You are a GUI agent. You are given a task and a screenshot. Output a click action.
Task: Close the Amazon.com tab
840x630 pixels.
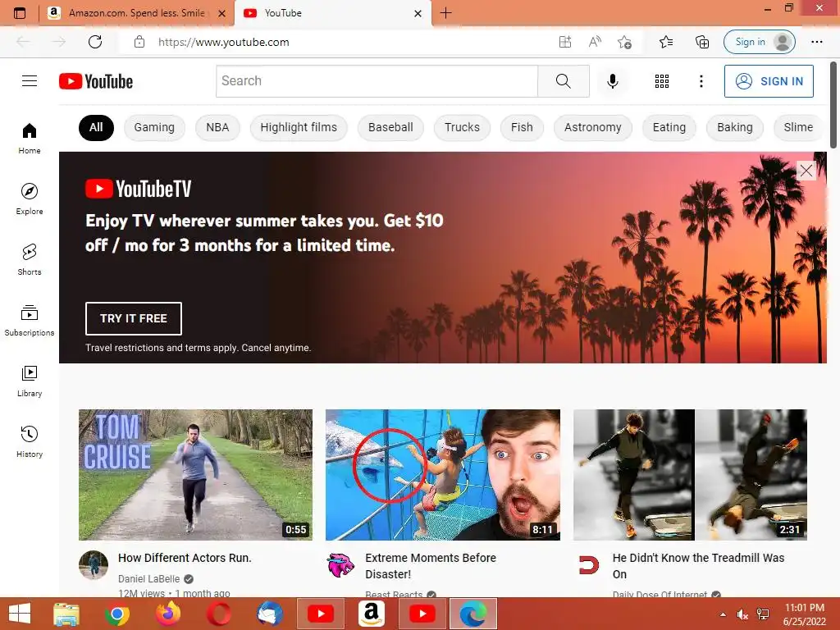click(221, 13)
